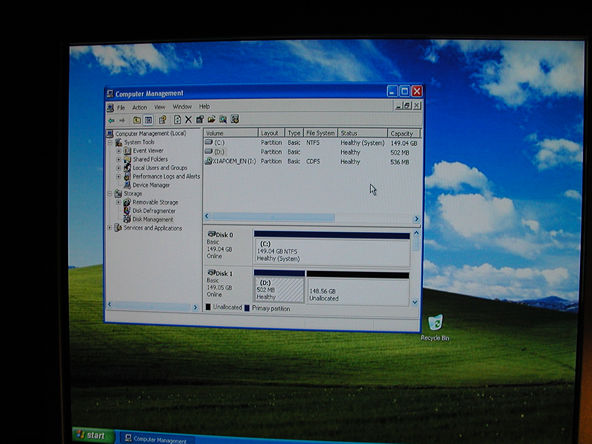Click the Recycle Bin desktop icon
Viewport: 592px width, 444px height.
point(435,328)
